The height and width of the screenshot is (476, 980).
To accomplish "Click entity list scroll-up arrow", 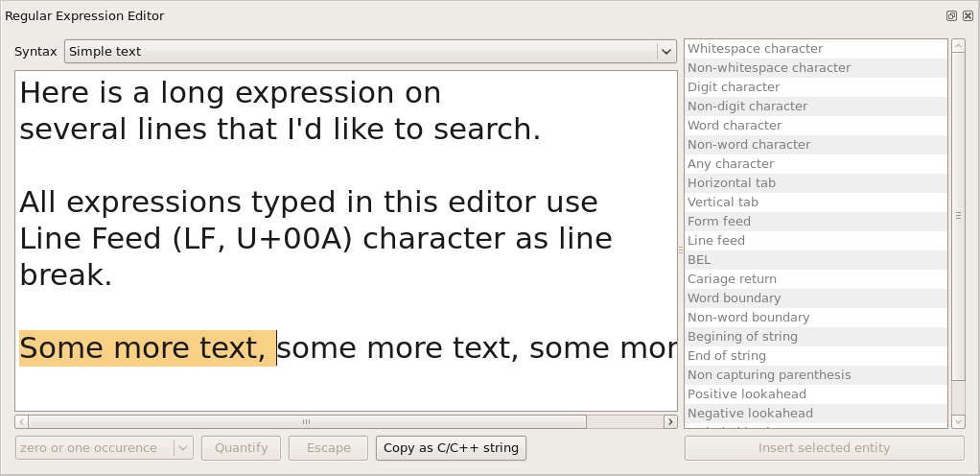I will pyautogui.click(x=957, y=45).
